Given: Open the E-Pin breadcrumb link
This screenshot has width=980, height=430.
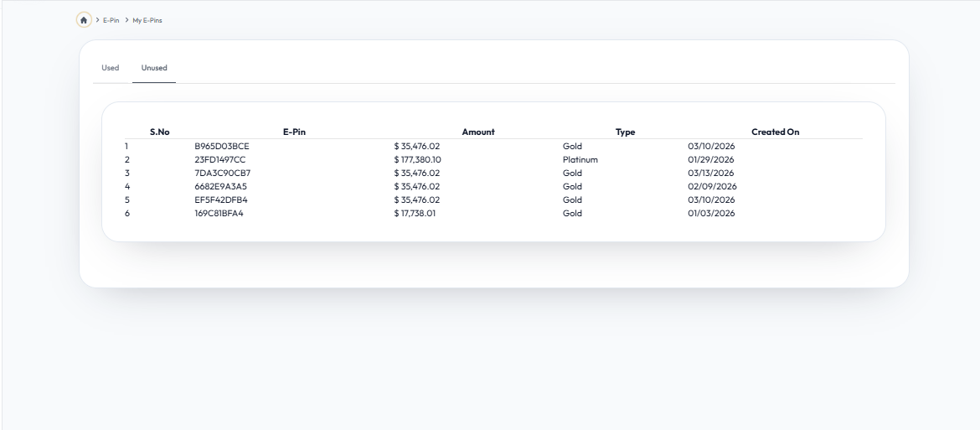Looking at the screenshot, I should pos(111,20).
